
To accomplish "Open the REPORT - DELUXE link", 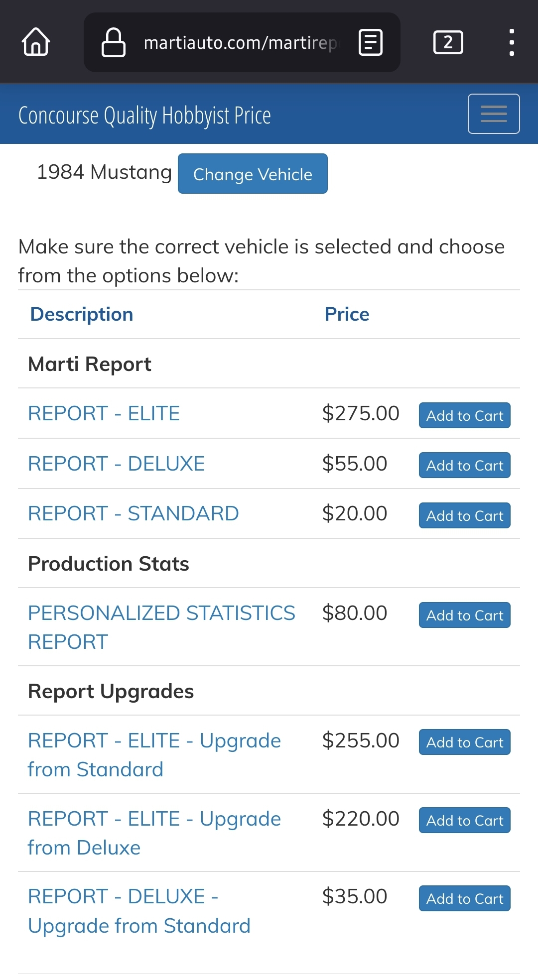I will click(116, 464).
